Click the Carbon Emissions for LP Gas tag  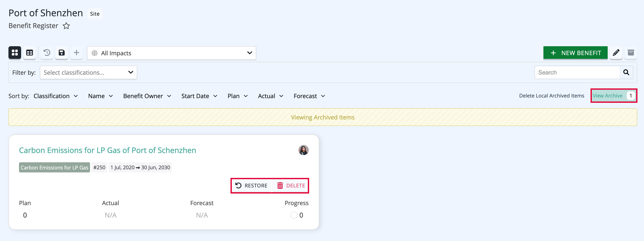coord(55,167)
